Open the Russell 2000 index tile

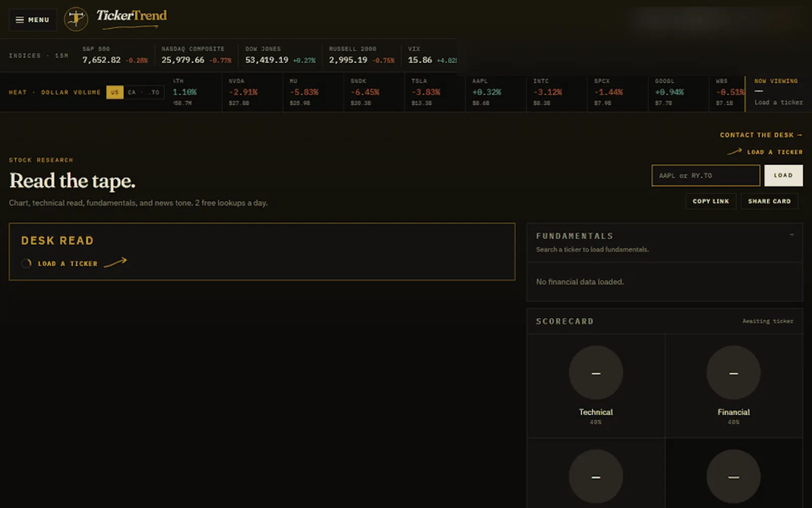pos(361,55)
